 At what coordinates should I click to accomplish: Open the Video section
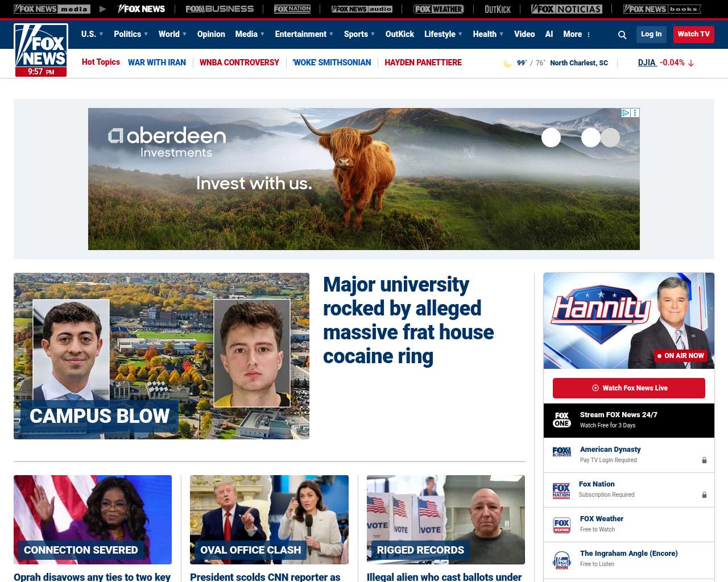[524, 34]
